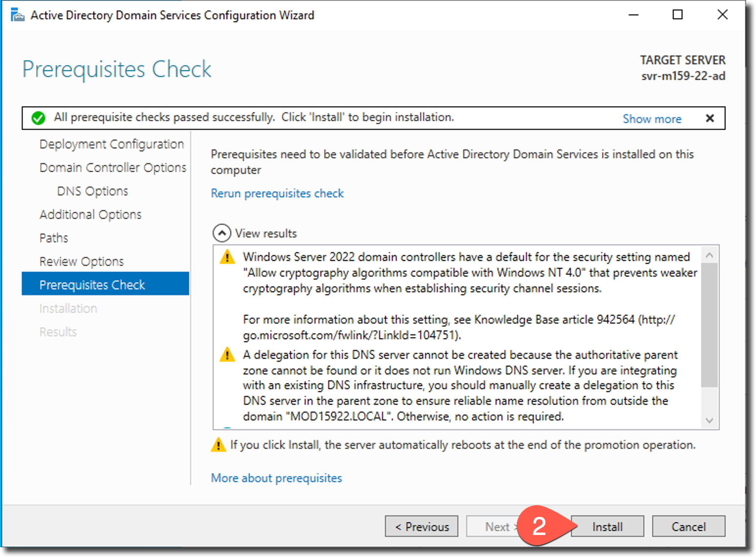Minimize the configuration wizard window
The width and height of the screenshot is (756, 558).
(x=634, y=15)
